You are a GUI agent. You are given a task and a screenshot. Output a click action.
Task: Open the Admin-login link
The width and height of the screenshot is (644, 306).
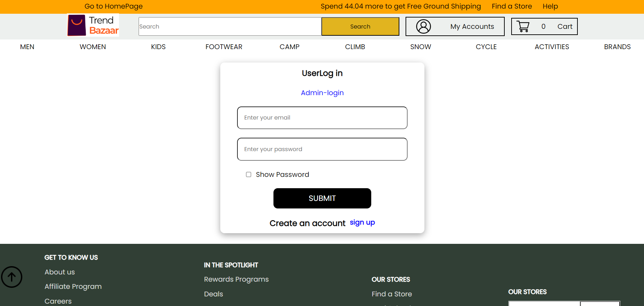pyautogui.click(x=322, y=93)
